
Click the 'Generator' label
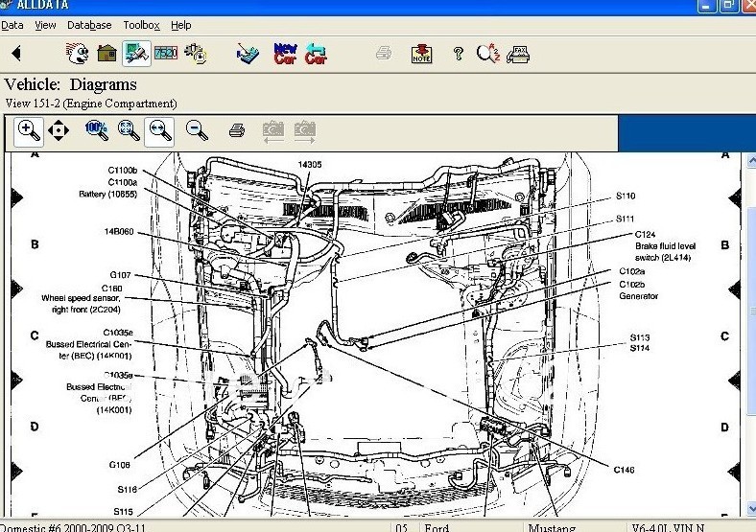click(x=638, y=296)
